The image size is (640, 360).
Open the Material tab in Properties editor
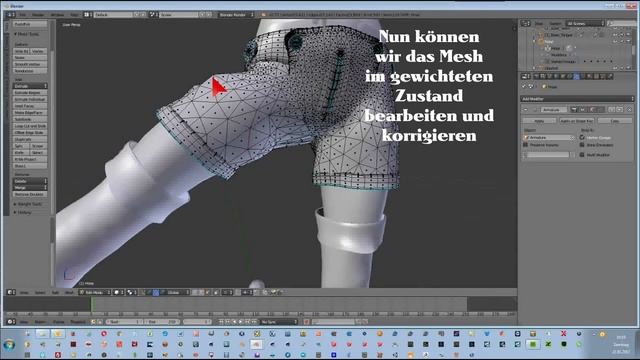(x=590, y=76)
